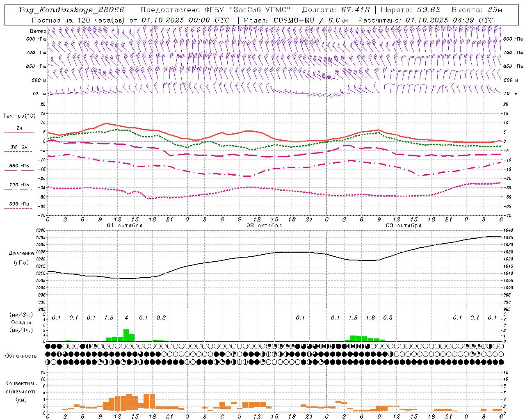Screen dimensions: 525x420
Task: Click the station name Yug_Kondinskoye_28066
Action: pyautogui.click(x=71, y=10)
